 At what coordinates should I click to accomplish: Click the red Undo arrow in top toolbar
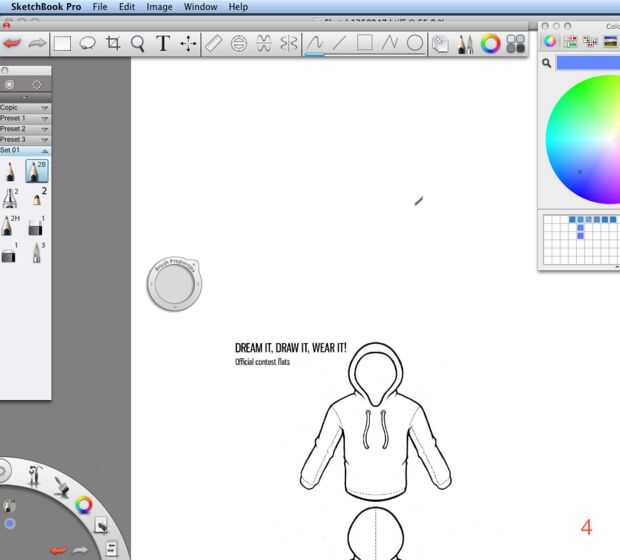pos(12,43)
